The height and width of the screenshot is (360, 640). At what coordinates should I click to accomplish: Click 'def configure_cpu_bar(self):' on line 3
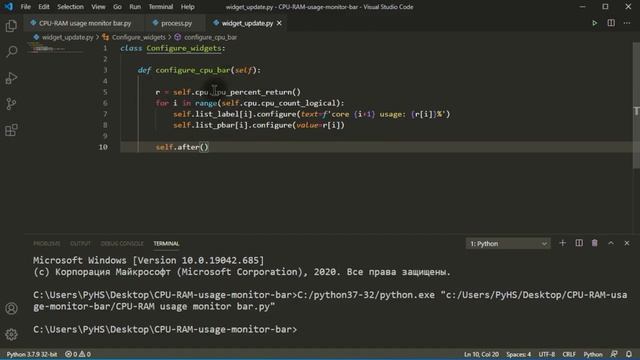[x=199, y=70]
